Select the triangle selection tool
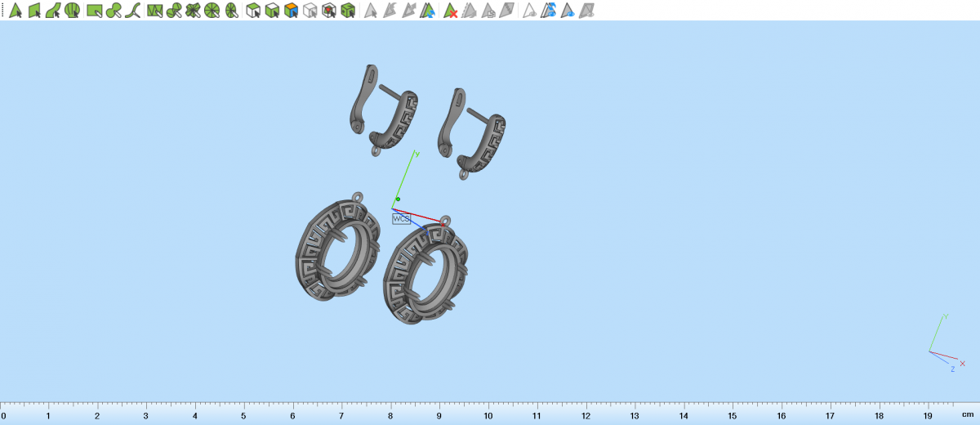980x425 pixels. tap(15, 11)
